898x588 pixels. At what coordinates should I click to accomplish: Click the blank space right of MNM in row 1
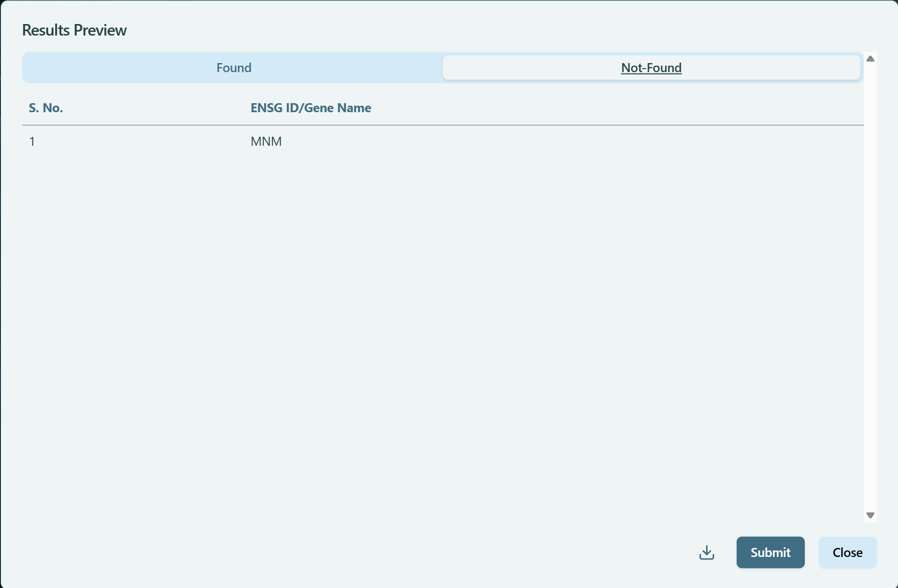tap(551, 141)
